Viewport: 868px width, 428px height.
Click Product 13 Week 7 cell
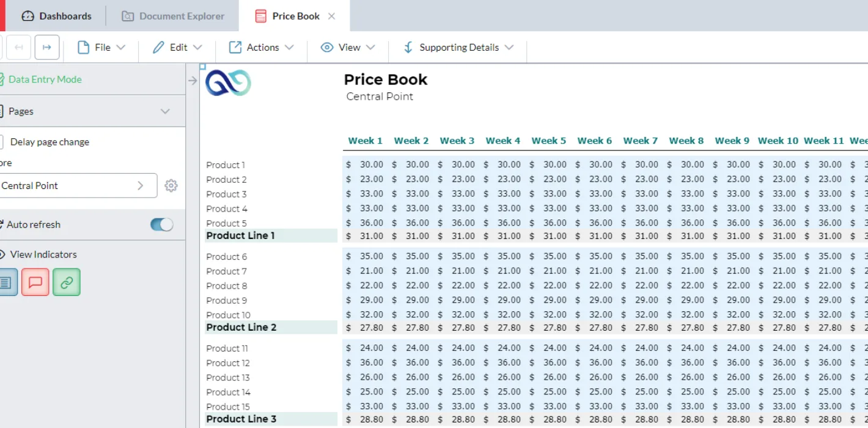(640, 377)
